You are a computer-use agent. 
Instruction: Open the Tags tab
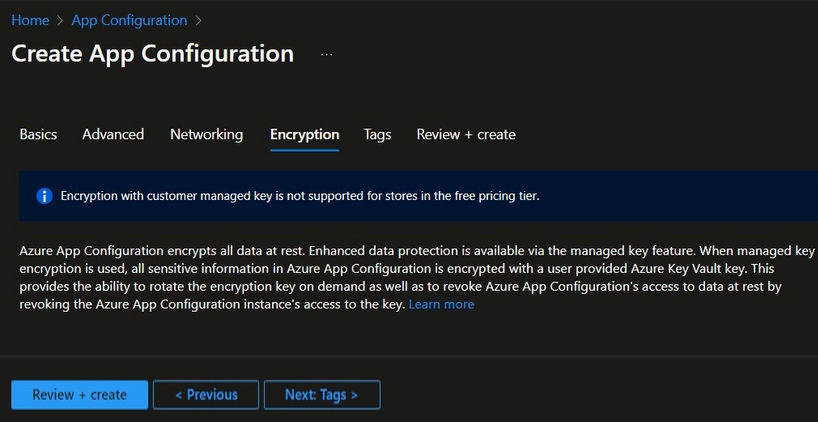pyautogui.click(x=378, y=135)
